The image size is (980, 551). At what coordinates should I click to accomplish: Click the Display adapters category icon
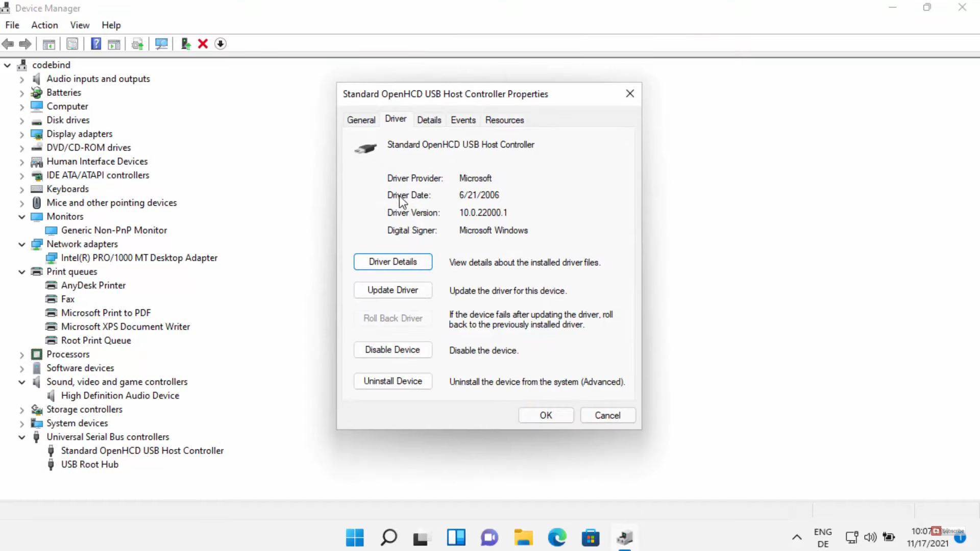click(x=36, y=134)
